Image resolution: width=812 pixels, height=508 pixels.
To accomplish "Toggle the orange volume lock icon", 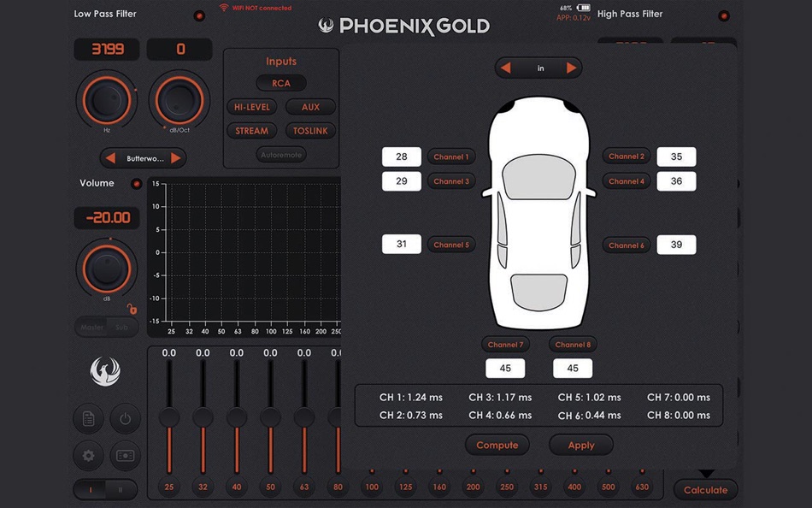I will coord(132,310).
